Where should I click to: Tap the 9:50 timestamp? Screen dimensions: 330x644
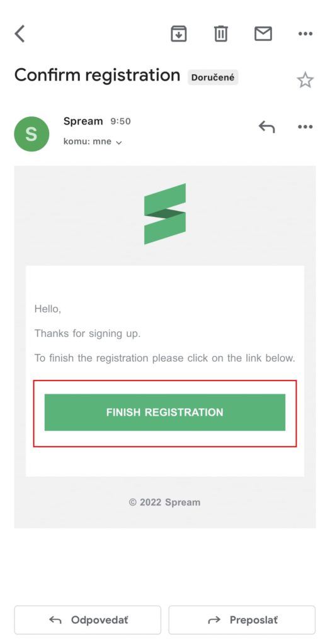click(120, 121)
